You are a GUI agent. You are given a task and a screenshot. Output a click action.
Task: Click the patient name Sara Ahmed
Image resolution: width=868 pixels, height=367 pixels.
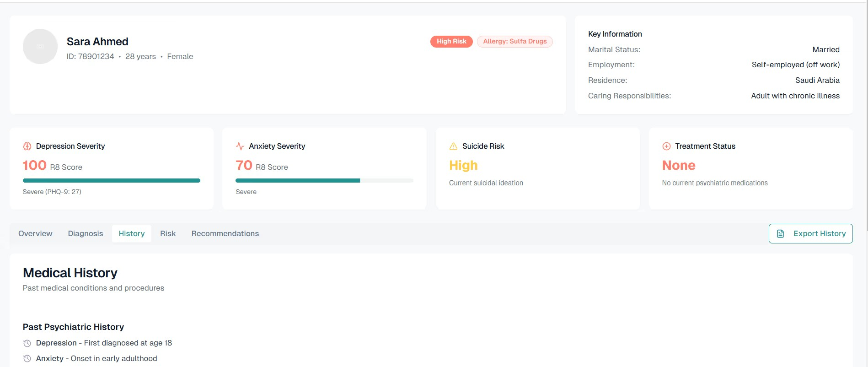[x=97, y=42]
